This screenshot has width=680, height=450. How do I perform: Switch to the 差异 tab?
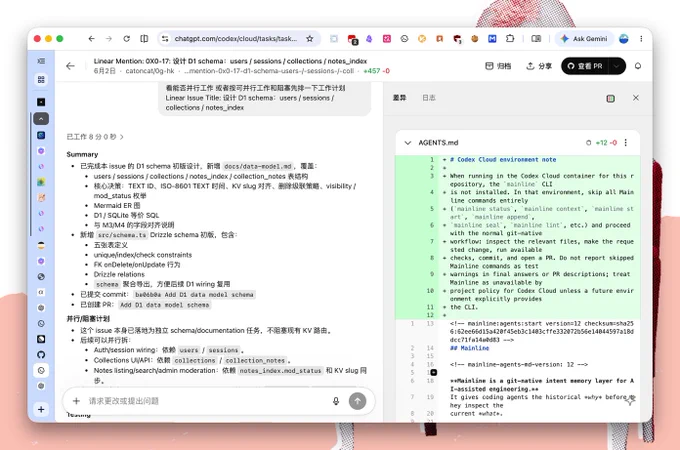pyautogui.click(x=399, y=98)
